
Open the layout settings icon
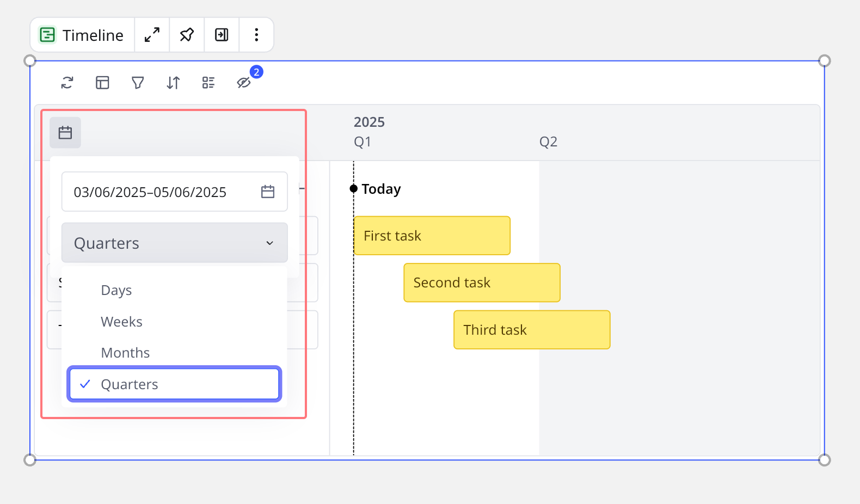point(102,83)
